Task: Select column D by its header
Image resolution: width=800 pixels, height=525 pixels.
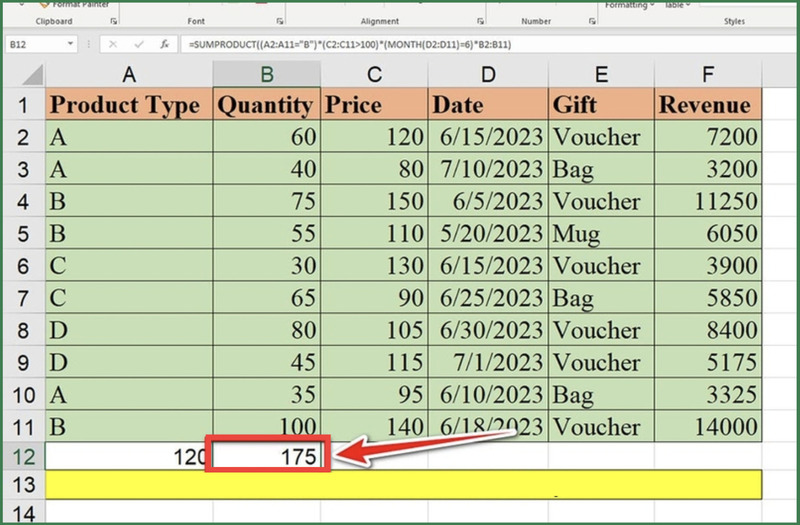Action: (x=487, y=73)
